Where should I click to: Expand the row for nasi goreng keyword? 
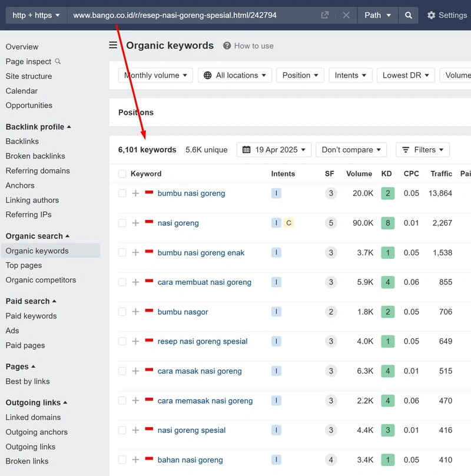135,223
